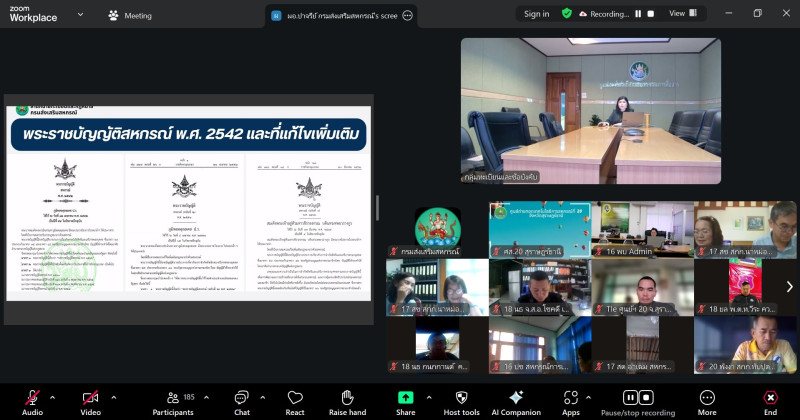Show next page of participant videos
This screenshot has height=420, width=800.
point(789,286)
